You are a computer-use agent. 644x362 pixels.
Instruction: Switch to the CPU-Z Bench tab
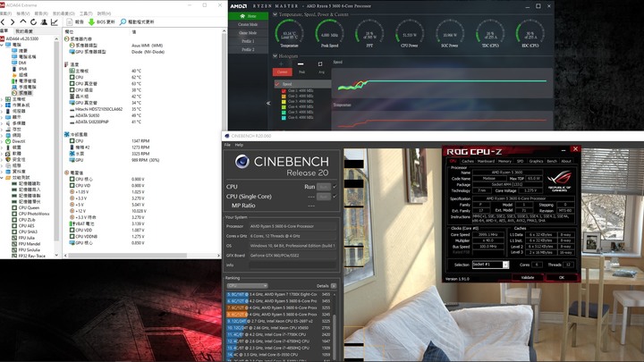click(552, 161)
